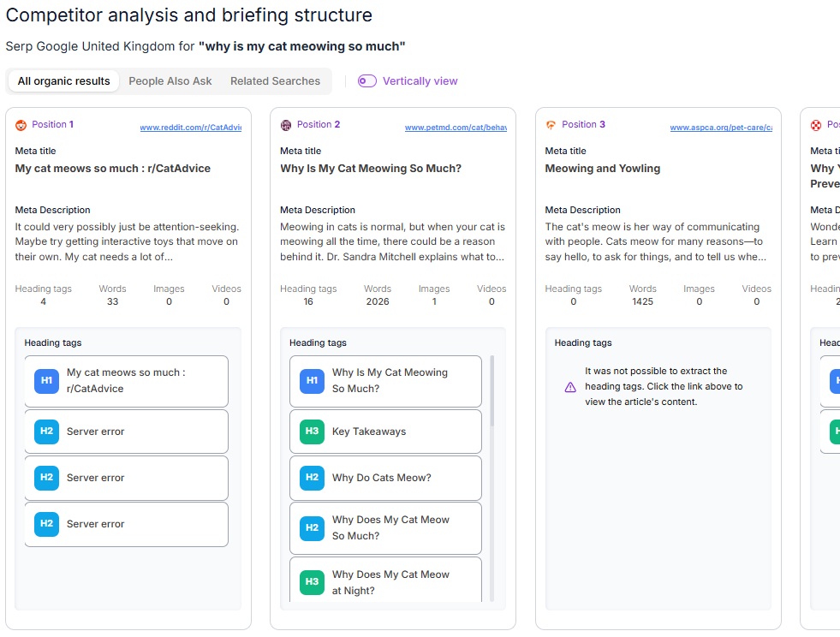Image resolution: width=840 pixels, height=637 pixels.
Task: Enable the Vertically view toggle
Action: (366, 80)
